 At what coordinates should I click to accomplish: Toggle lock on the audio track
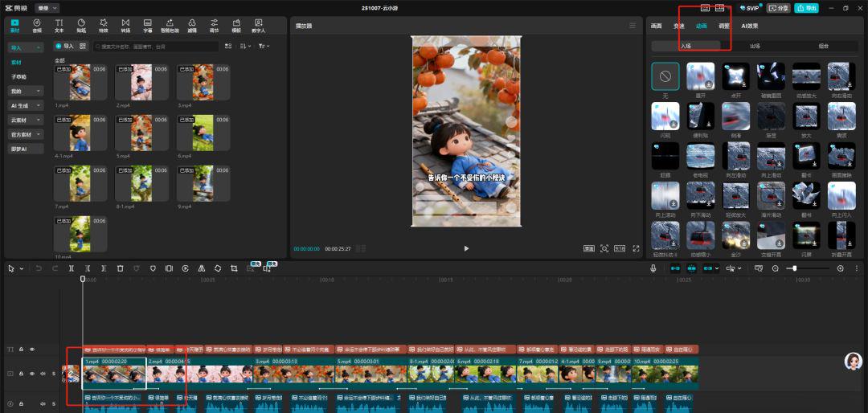point(22,403)
